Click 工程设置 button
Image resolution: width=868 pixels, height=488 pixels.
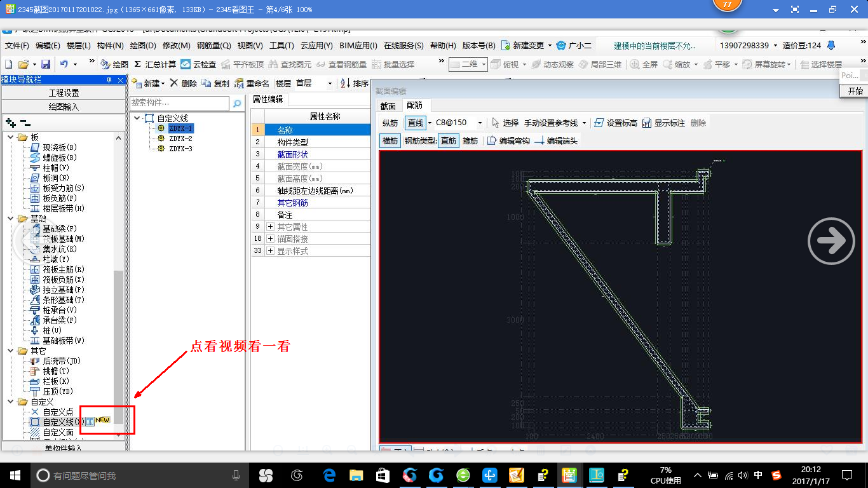coord(64,93)
